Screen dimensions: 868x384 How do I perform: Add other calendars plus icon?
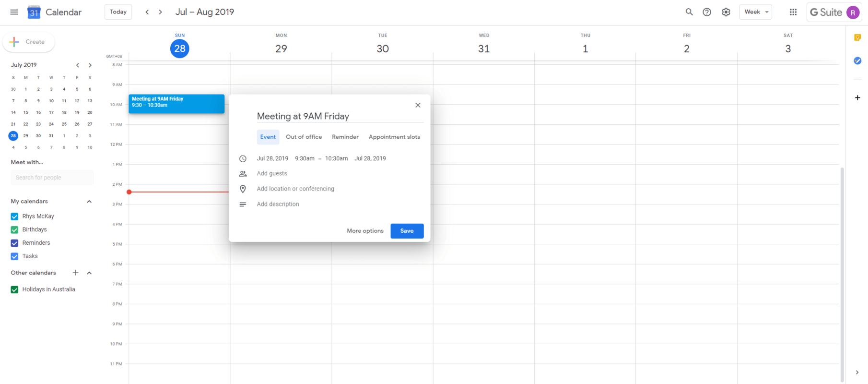(75, 273)
